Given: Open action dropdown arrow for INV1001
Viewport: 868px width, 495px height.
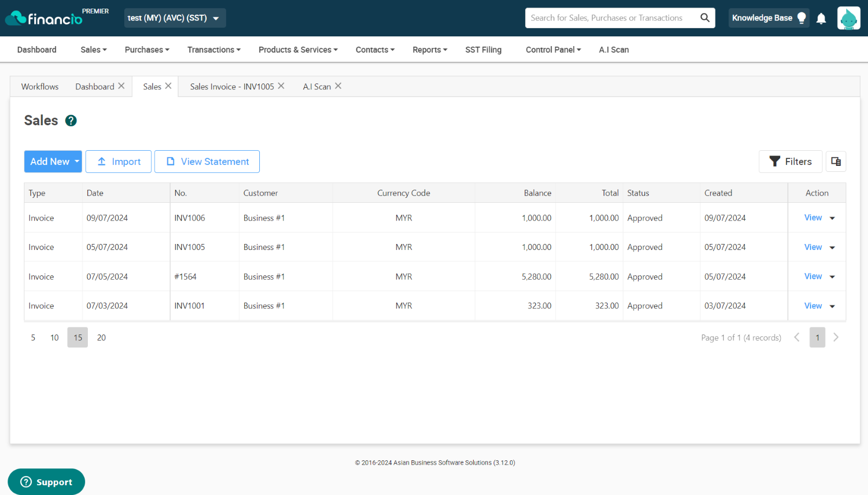Looking at the screenshot, I should pyautogui.click(x=832, y=306).
